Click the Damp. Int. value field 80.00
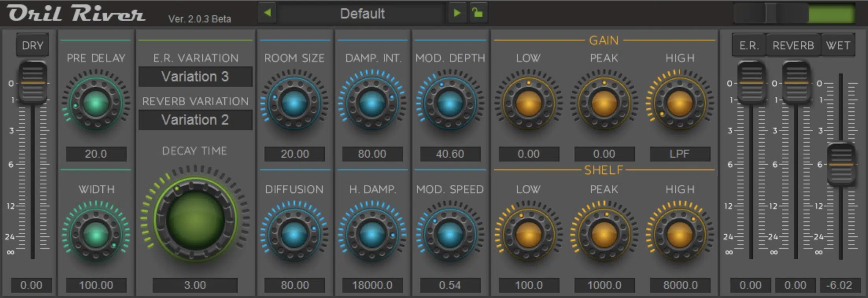 (x=372, y=154)
